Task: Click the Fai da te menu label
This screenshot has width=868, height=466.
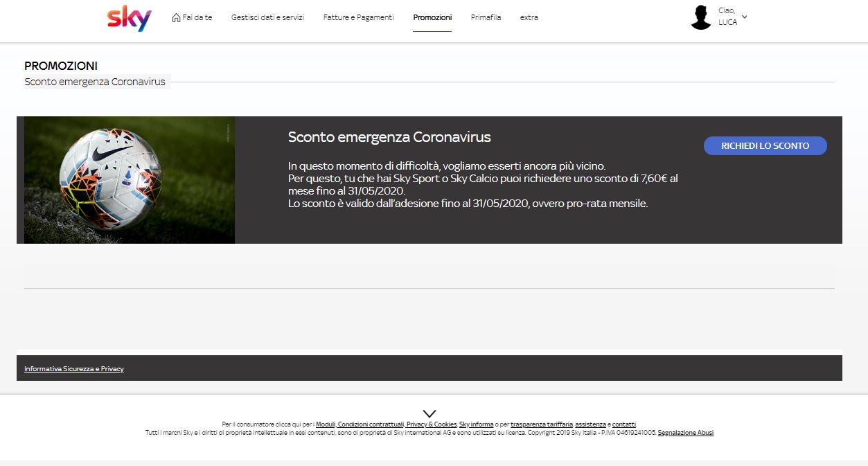Action: tap(197, 17)
